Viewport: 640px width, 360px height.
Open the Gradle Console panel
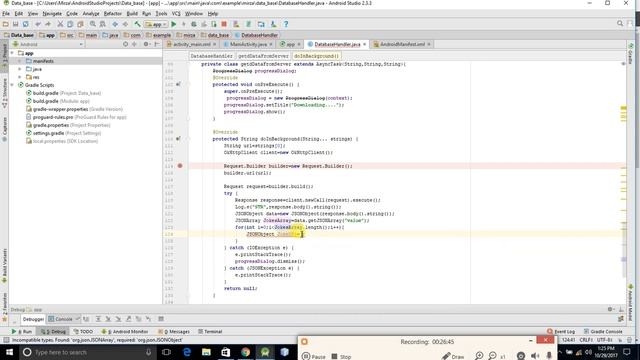pos(603,331)
